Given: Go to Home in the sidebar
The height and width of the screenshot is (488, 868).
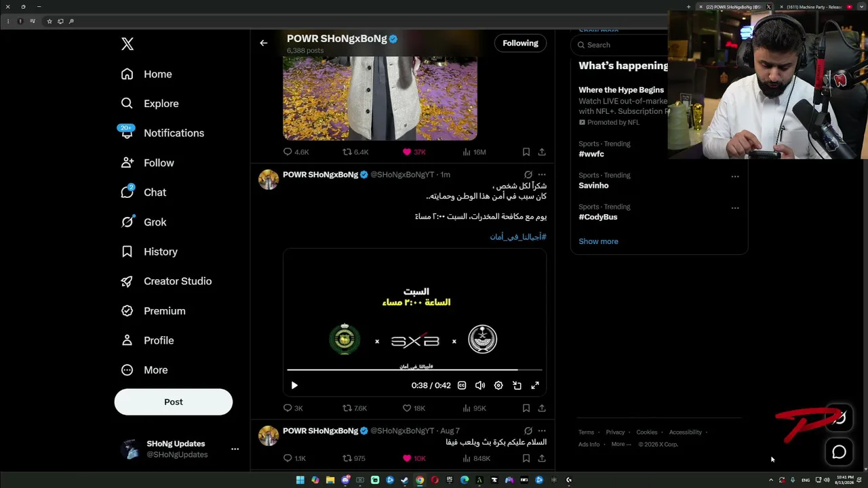Looking at the screenshot, I should click(x=146, y=74).
